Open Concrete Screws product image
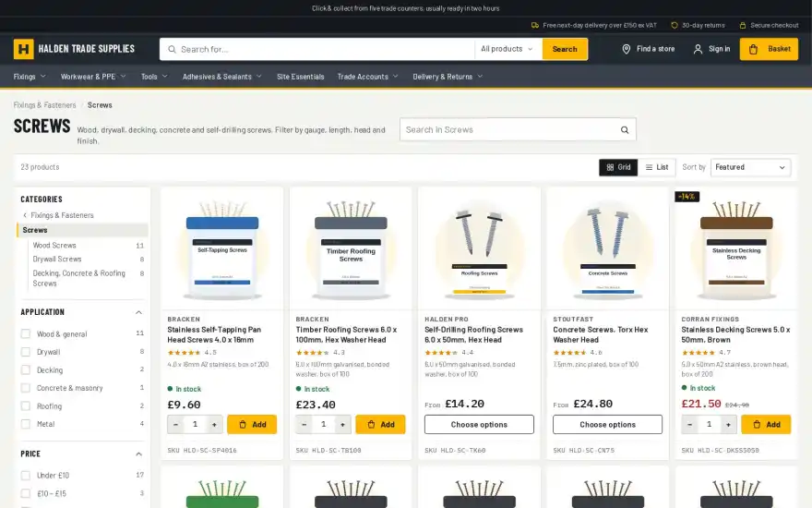The image size is (812, 508). click(x=607, y=248)
